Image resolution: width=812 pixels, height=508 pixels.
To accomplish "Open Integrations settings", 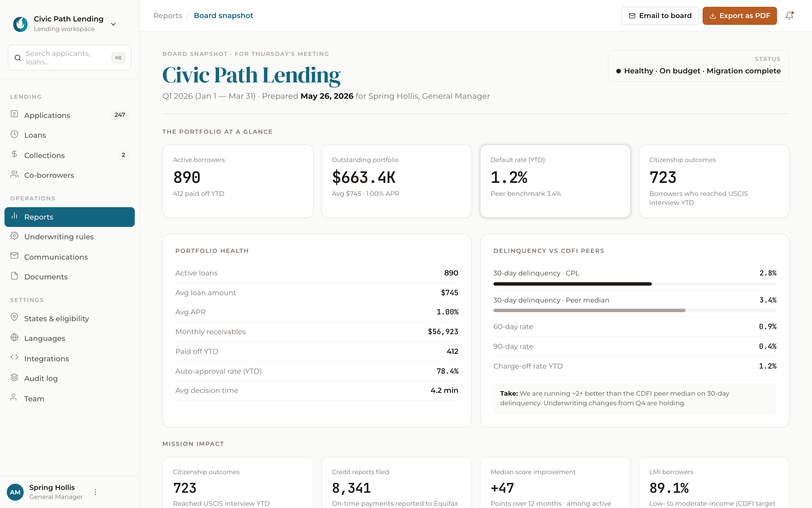I will pos(69,358).
